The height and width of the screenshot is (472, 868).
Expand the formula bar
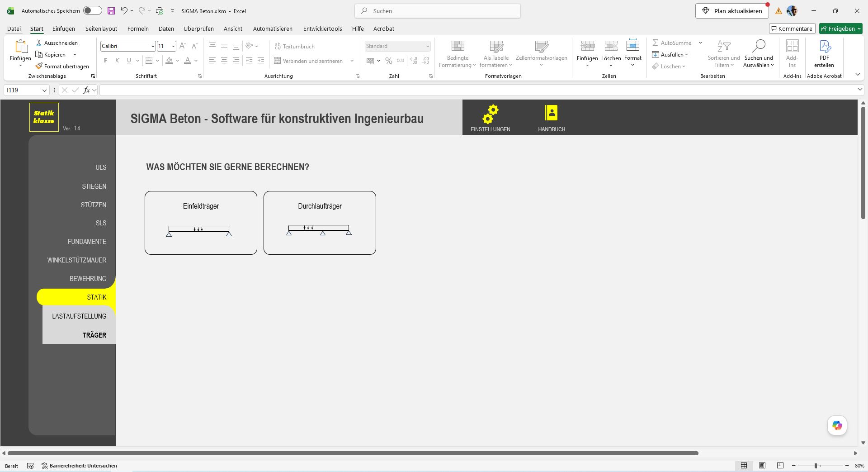click(x=860, y=90)
